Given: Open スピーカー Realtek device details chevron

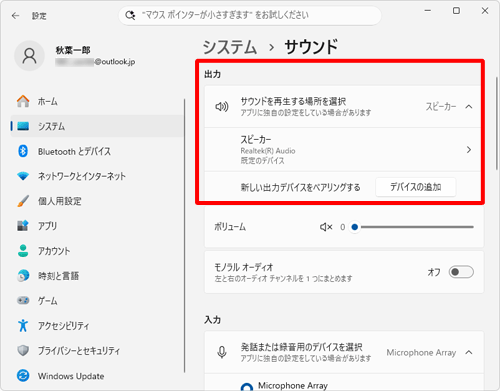Looking at the screenshot, I should pyautogui.click(x=469, y=150).
